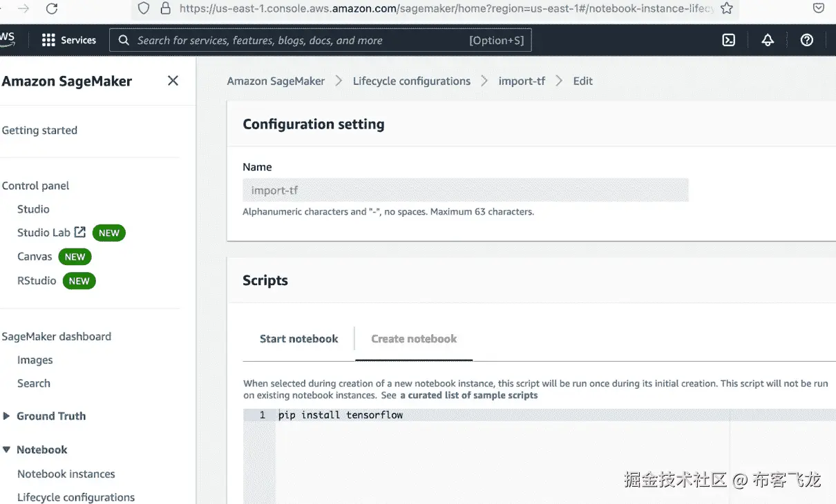Open RStudio in the sidebar

[x=37, y=281]
